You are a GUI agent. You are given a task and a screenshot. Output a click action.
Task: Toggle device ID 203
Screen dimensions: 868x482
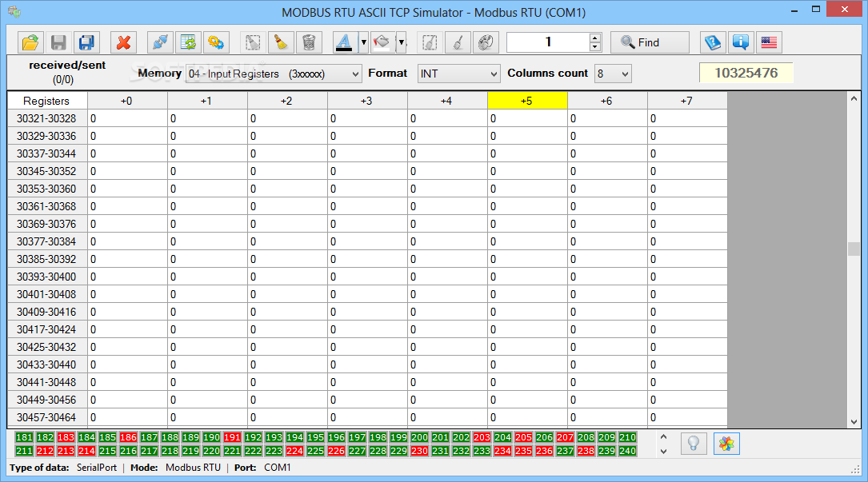pyautogui.click(x=482, y=437)
